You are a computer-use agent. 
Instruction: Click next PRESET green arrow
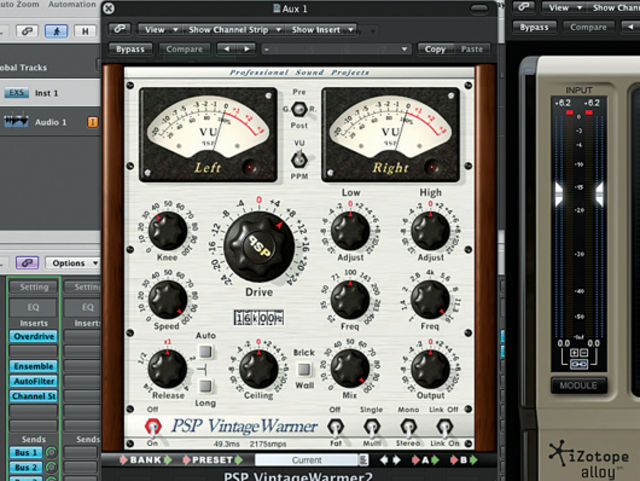pyautogui.click(x=239, y=460)
